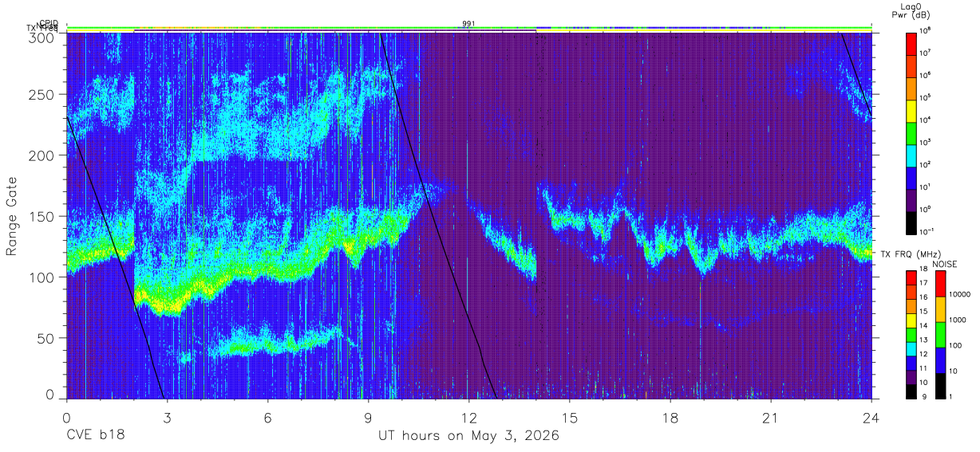Click the x-axis tick label '3'
980x452 pixels.
coord(167,418)
